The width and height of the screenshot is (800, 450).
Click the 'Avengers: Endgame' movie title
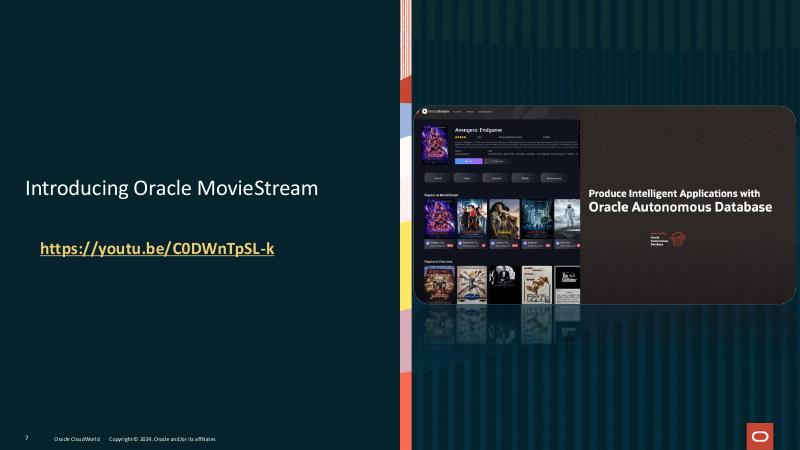click(478, 130)
